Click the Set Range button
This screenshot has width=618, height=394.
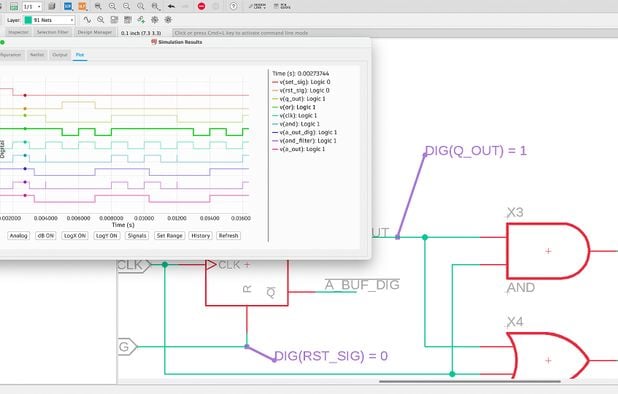169,236
